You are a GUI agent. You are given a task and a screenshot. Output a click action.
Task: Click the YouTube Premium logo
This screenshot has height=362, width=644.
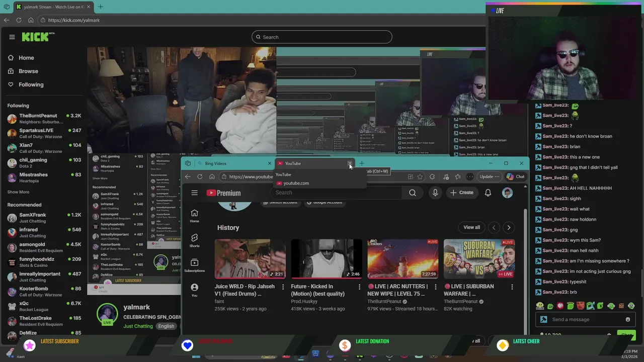point(223,193)
